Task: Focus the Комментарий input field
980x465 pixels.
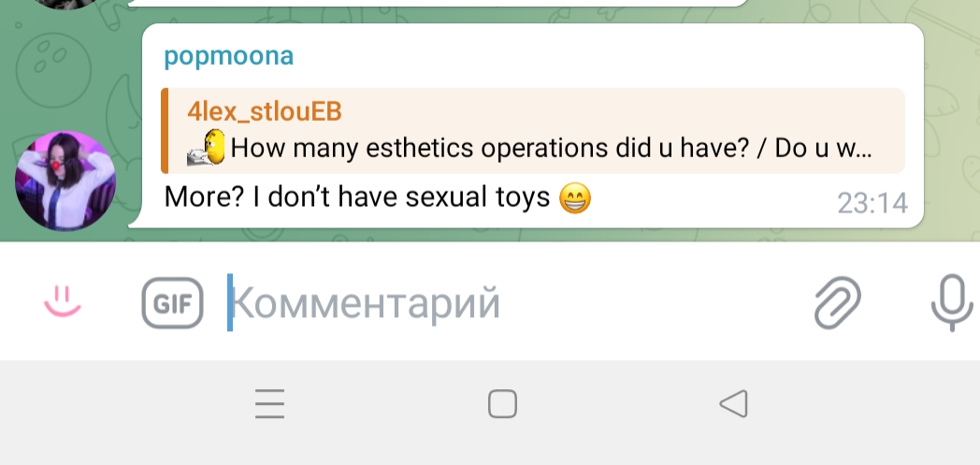Action: (x=512, y=303)
